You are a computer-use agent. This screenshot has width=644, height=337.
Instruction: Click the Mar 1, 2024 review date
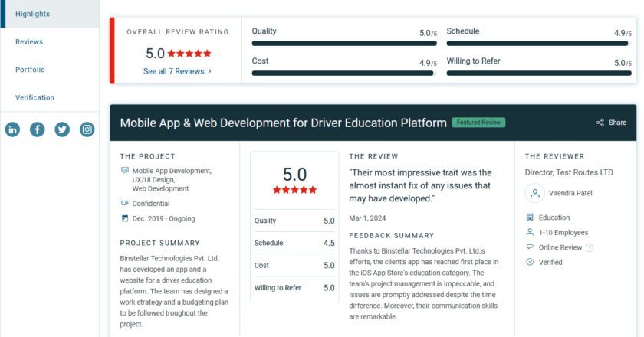(x=367, y=218)
